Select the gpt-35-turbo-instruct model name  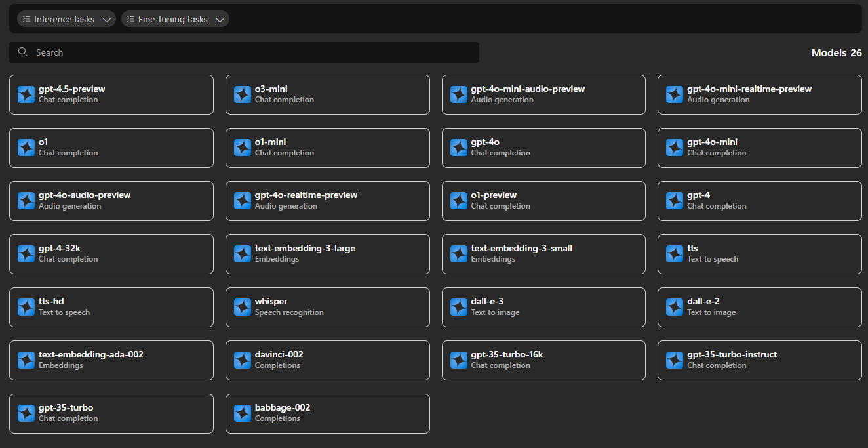click(x=732, y=355)
